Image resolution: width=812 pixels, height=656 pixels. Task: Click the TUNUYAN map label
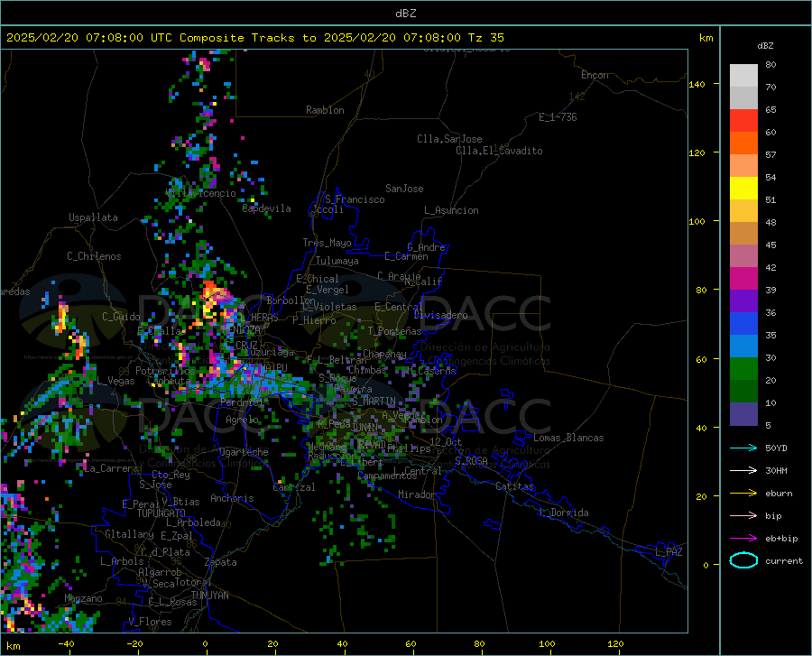(209, 595)
